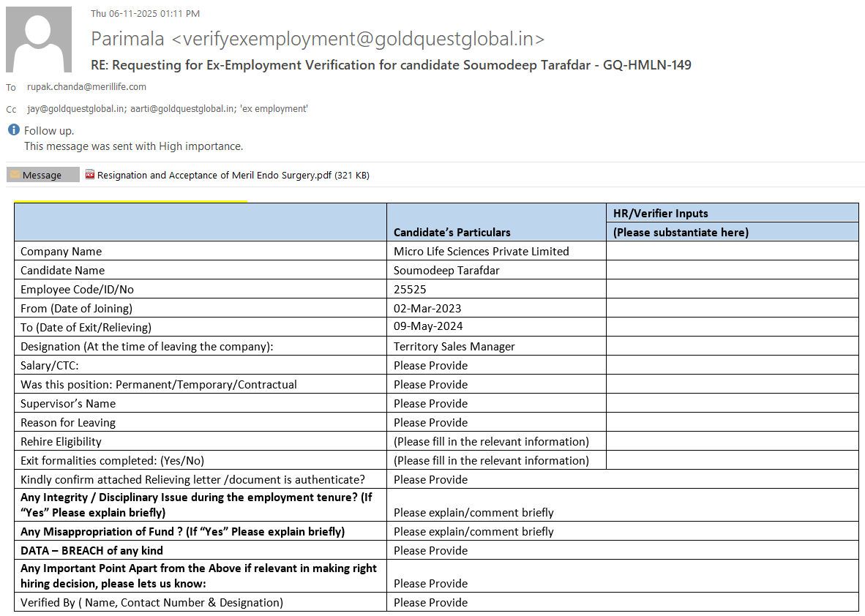Click the HR input cell for Rehire Eligibility
Screen dimensions: 865x616
(732, 441)
